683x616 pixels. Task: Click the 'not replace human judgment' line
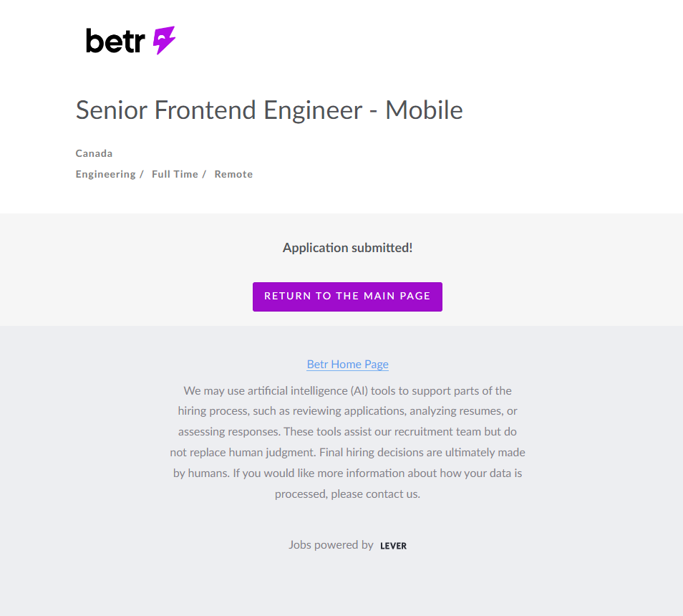[347, 453]
